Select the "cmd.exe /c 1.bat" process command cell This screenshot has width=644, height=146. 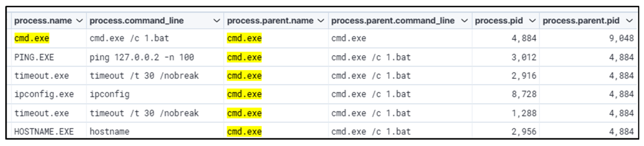[129, 38]
